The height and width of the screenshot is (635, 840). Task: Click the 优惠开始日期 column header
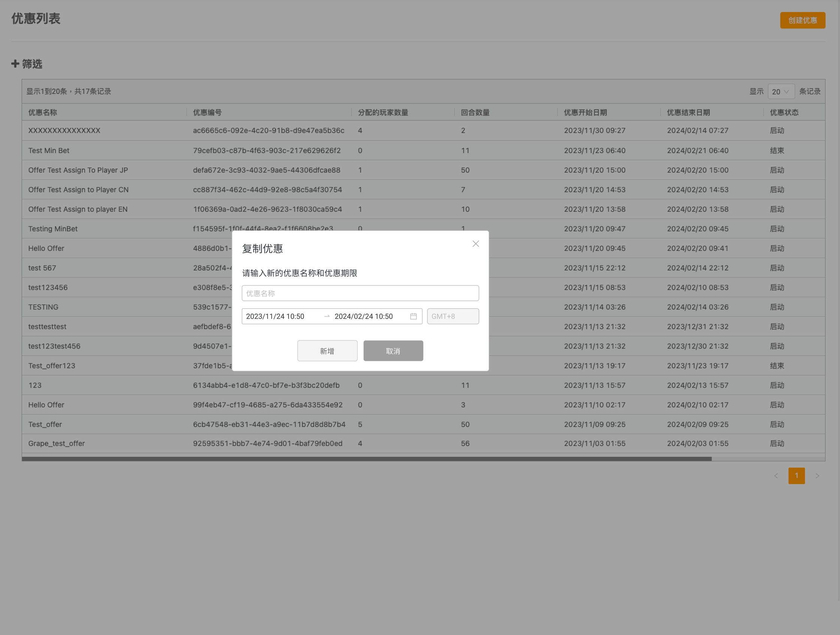click(x=585, y=112)
